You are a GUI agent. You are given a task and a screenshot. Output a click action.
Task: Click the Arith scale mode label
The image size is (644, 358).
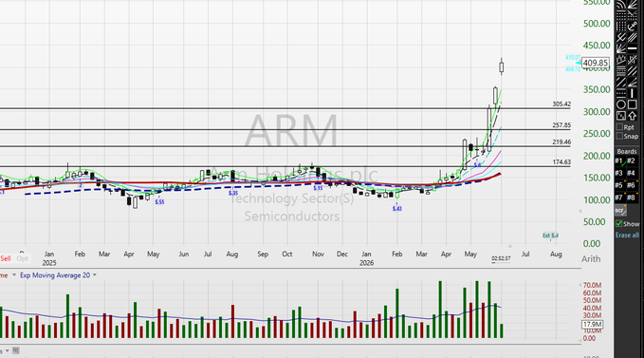(591, 259)
